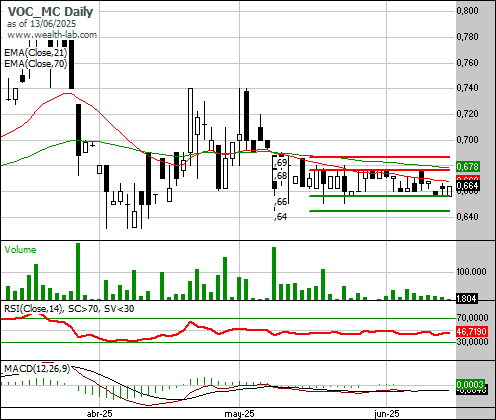The image size is (496, 420).
Task: Click the jun-25 date axis marker
Action: tap(387, 414)
